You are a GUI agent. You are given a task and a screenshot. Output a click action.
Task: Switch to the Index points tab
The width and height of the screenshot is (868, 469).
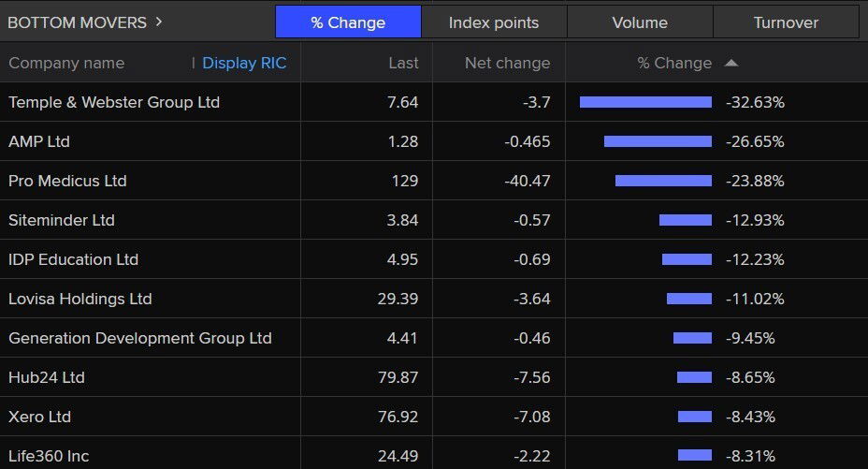click(494, 22)
